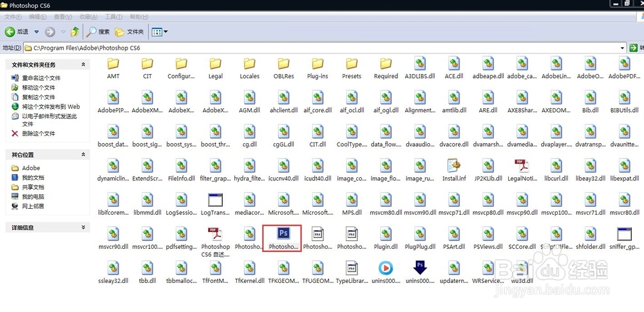The image size is (644, 312).
Task: Open the 文件(F) menu
Action: click(13, 17)
